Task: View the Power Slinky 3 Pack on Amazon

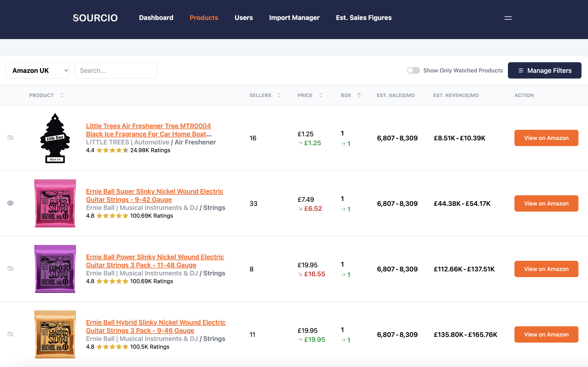Action: [x=546, y=269]
